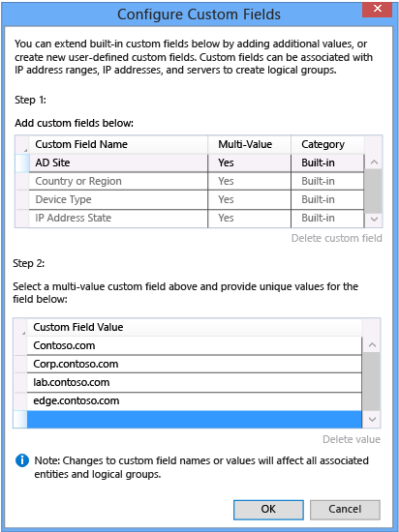This screenshot has height=532, width=399.
Task: Click the blue information note icon
Action: (22, 460)
